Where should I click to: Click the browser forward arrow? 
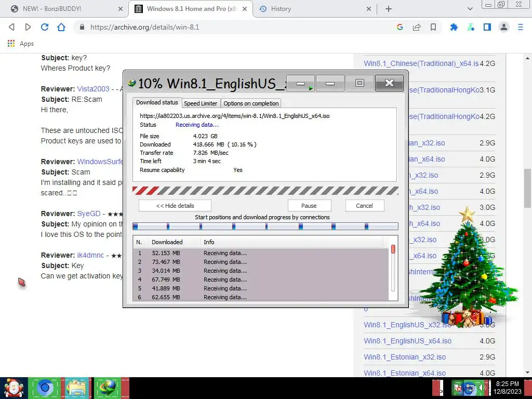coord(28,27)
